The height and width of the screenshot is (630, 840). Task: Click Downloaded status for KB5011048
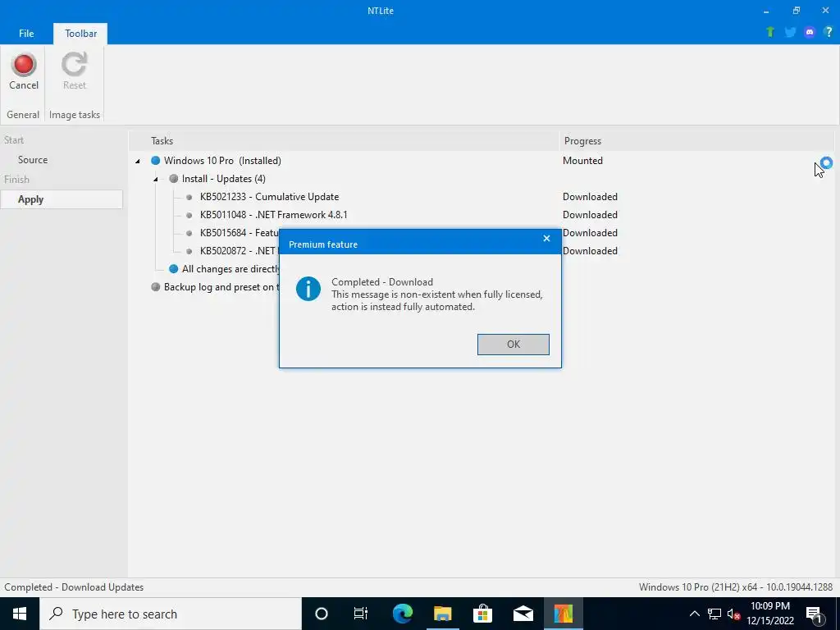(590, 215)
